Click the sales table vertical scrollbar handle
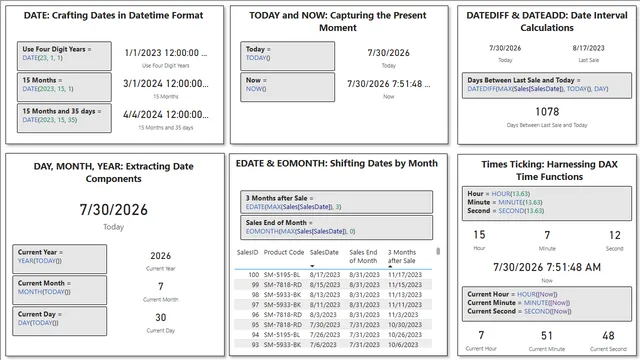This screenshot has width=640, height=360. tap(438, 251)
